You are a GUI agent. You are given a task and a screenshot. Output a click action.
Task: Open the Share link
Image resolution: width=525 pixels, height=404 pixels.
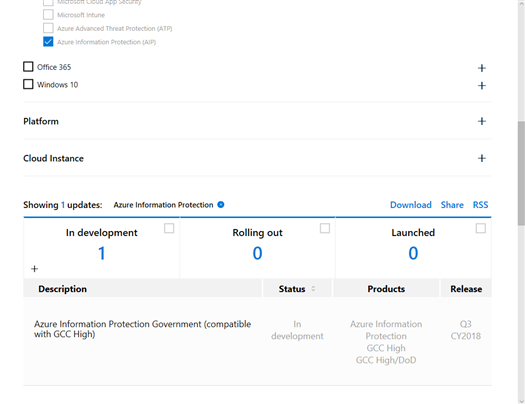pos(452,205)
